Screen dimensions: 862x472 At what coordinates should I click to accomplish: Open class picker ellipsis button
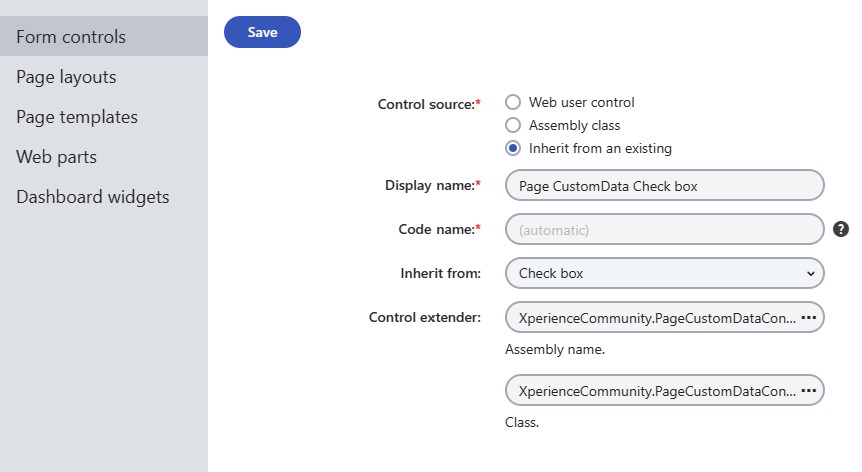809,390
